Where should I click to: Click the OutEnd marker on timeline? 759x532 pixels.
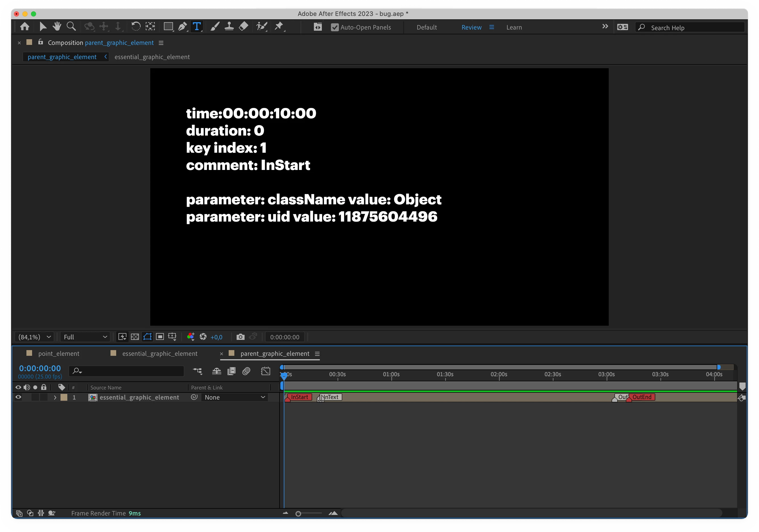[641, 397]
